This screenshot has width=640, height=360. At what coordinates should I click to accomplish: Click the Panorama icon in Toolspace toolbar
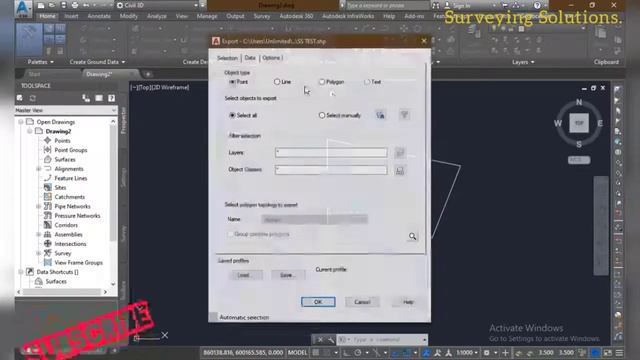coord(99,98)
